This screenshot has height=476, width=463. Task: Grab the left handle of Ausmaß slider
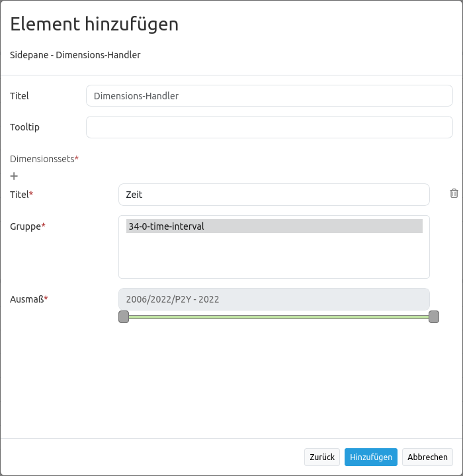click(124, 317)
